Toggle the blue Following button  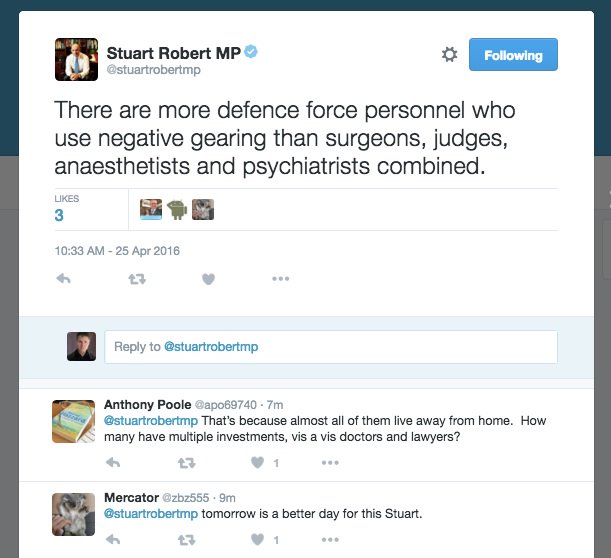513,55
